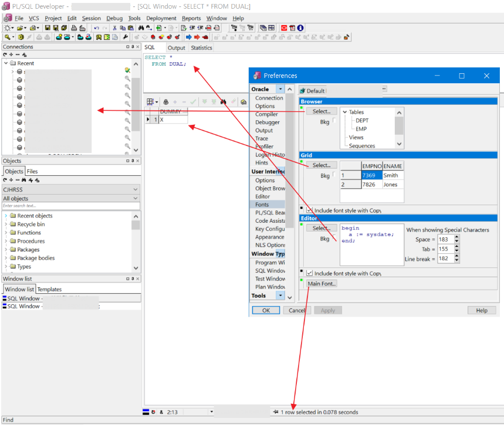This screenshot has width=504, height=425.
Task: Click the Cut scissors icon
Action: (x=114, y=28)
